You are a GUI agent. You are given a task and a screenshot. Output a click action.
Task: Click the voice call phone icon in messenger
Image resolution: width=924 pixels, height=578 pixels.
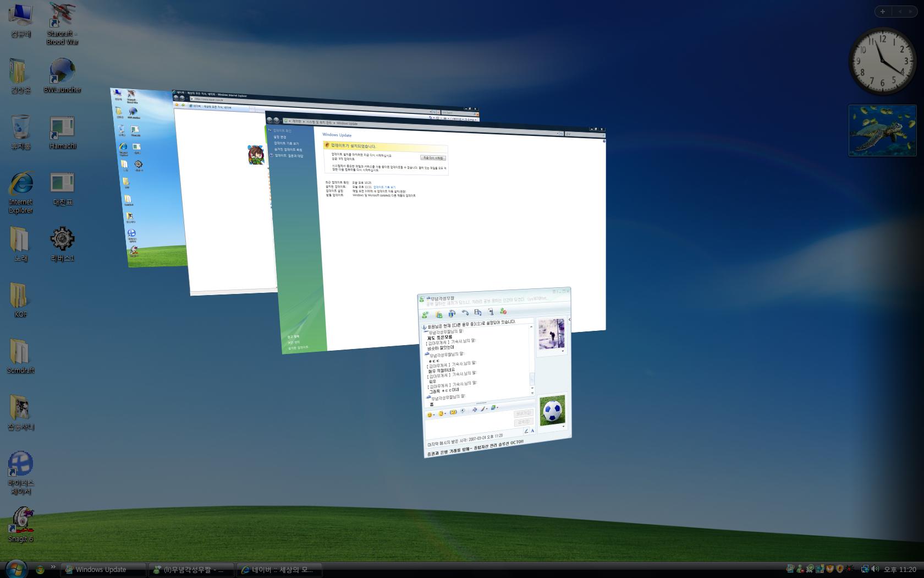coord(465,313)
